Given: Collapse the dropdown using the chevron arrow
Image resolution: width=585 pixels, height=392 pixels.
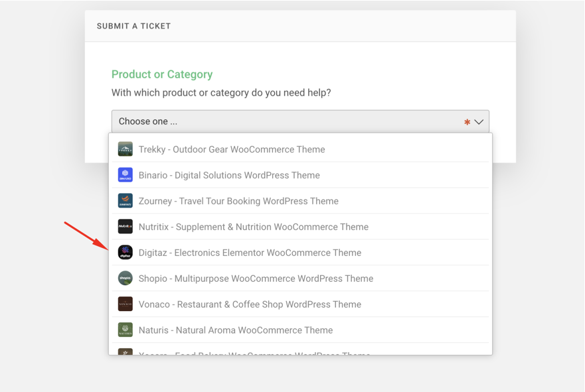Looking at the screenshot, I should point(479,122).
